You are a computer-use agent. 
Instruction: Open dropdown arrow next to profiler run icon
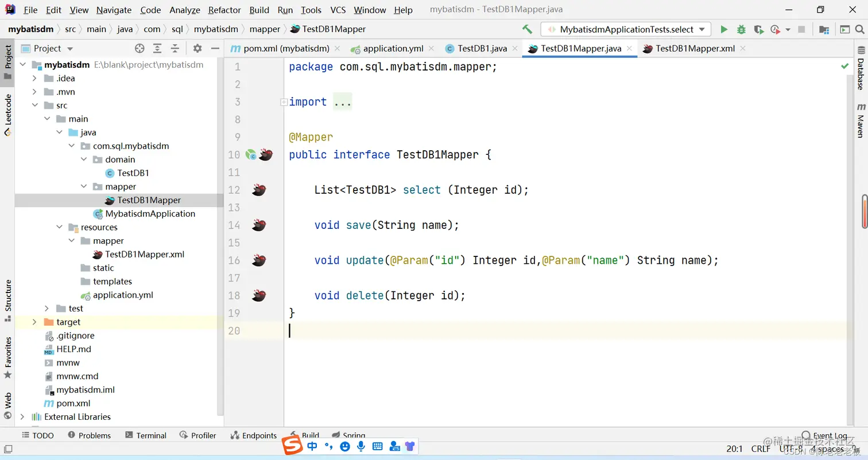click(788, 29)
